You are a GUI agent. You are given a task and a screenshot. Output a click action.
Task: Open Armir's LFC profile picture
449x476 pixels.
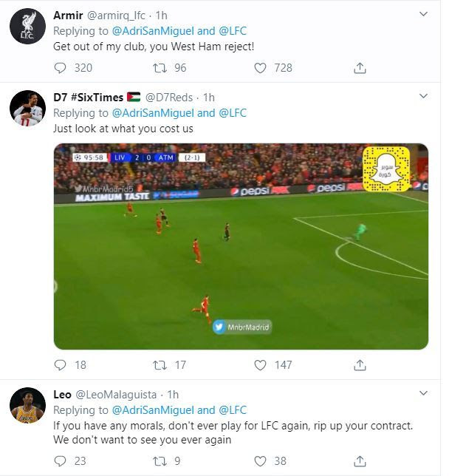pyautogui.click(x=28, y=27)
